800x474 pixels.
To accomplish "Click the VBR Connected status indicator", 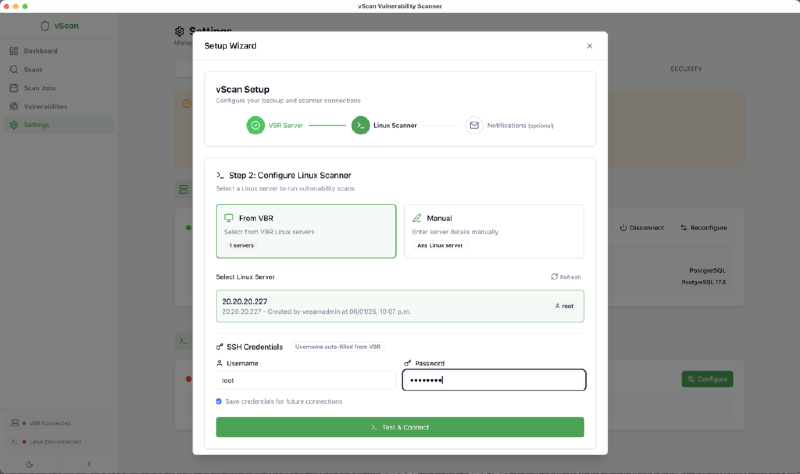I will point(59,423).
